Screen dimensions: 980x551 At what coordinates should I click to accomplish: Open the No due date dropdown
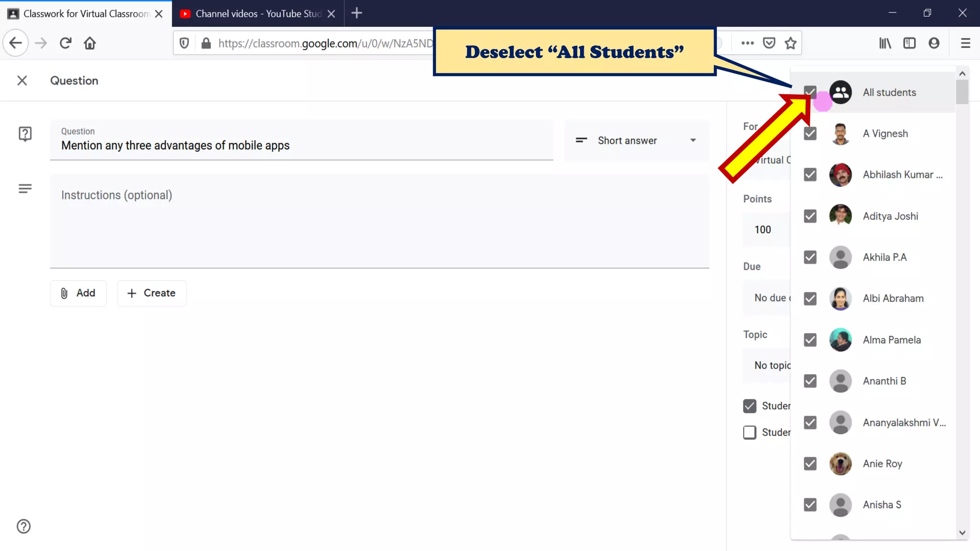[767, 298]
